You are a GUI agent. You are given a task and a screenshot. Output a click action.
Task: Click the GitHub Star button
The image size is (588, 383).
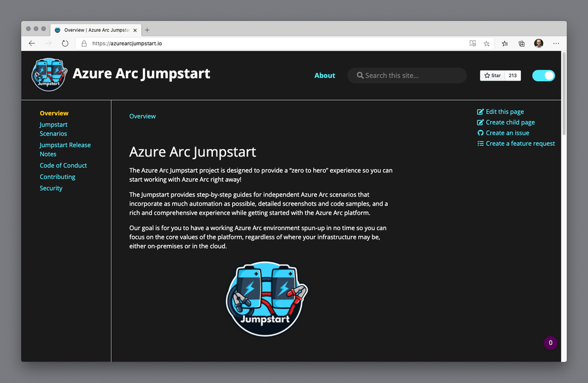pos(493,75)
